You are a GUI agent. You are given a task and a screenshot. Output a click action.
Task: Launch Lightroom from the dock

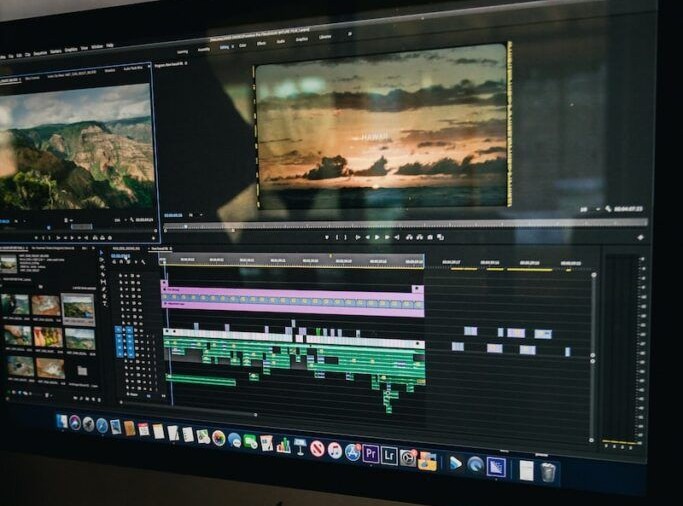click(389, 456)
